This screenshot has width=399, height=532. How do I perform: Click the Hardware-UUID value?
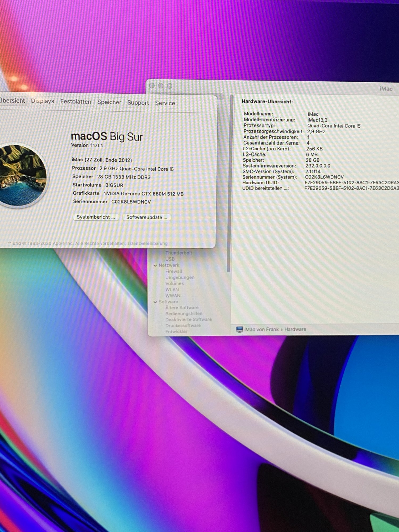tap(352, 182)
